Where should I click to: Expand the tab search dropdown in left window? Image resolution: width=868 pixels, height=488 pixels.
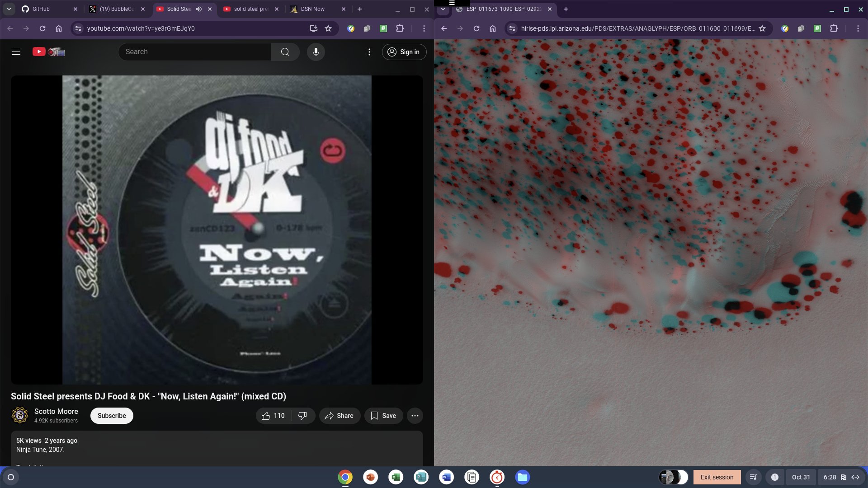coord(9,9)
